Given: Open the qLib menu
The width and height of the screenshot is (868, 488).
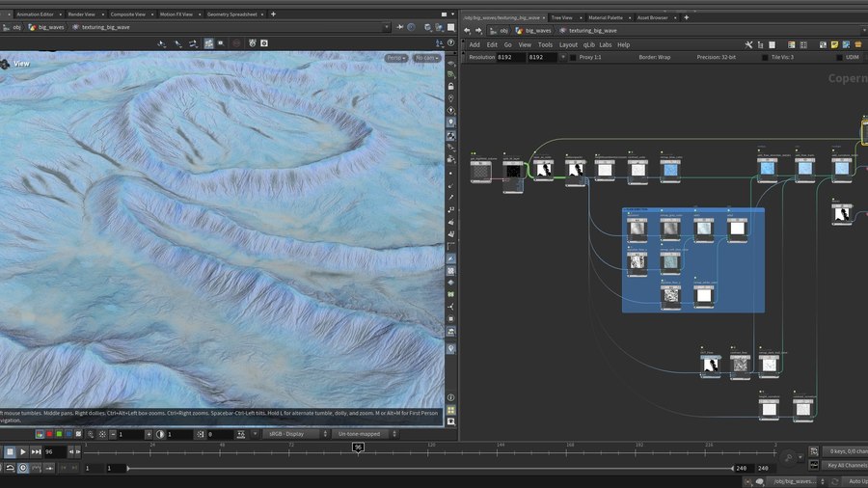Looking at the screenshot, I should (x=588, y=44).
